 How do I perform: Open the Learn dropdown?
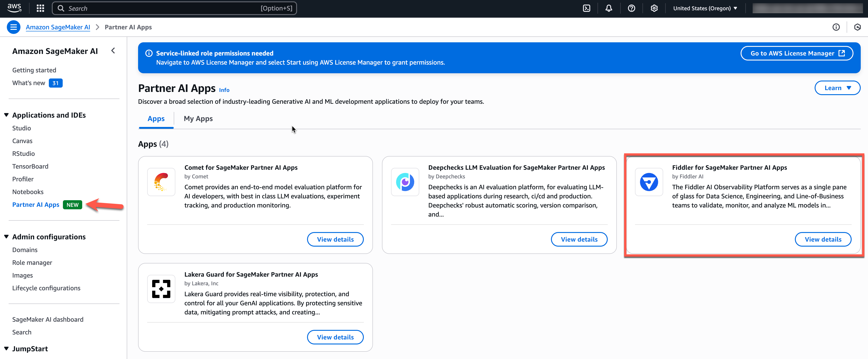pyautogui.click(x=837, y=88)
